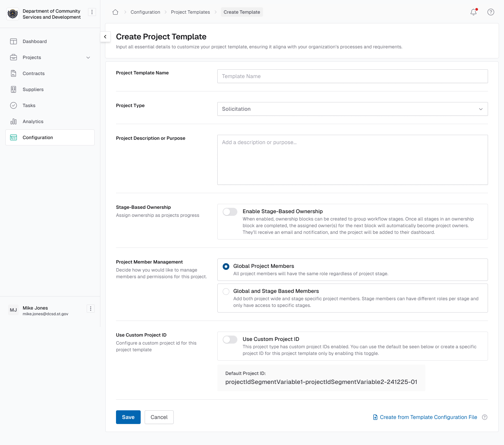Open the Project Type dropdown
The height and width of the screenshot is (445, 504).
coord(352,109)
